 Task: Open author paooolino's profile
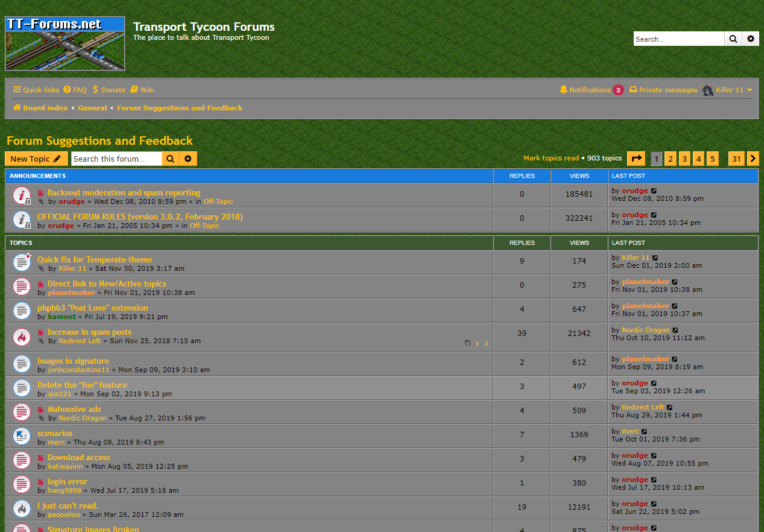(64, 515)
